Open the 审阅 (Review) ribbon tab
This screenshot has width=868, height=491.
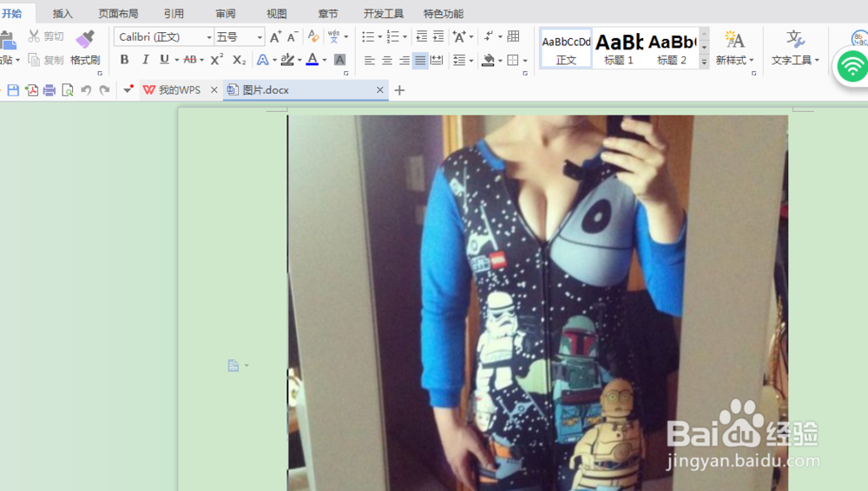226,13
